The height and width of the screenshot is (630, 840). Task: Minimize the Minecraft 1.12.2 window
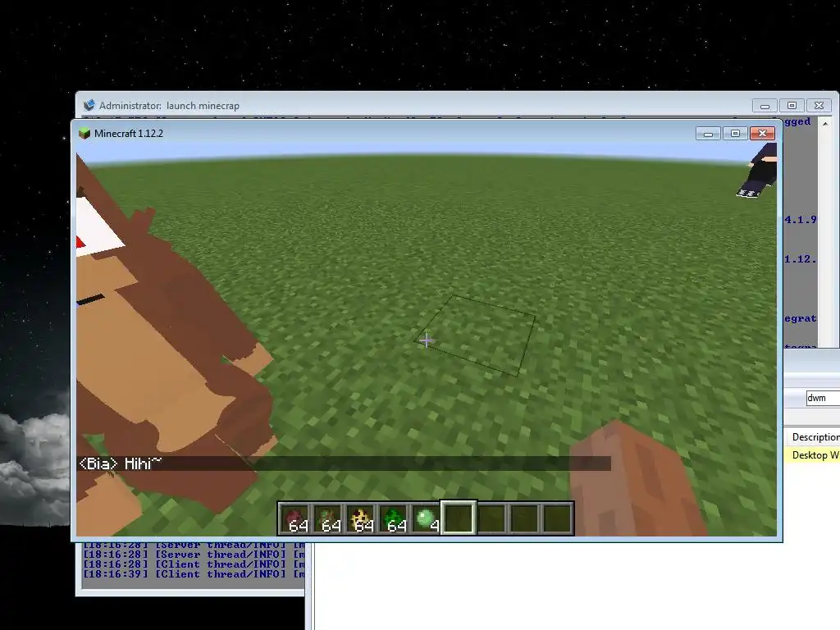[708, 134]
